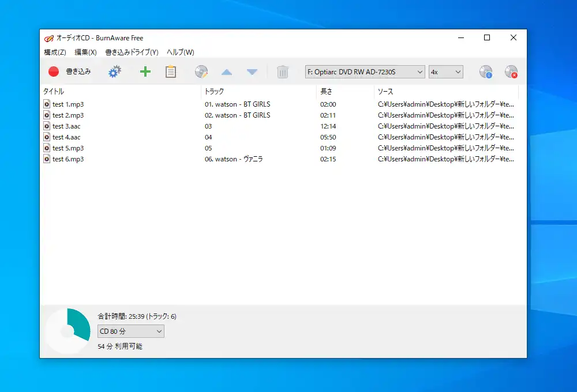Move selected track up with blue arrow
The height and width of the screenshot is (392, 577).
(226, 71)
